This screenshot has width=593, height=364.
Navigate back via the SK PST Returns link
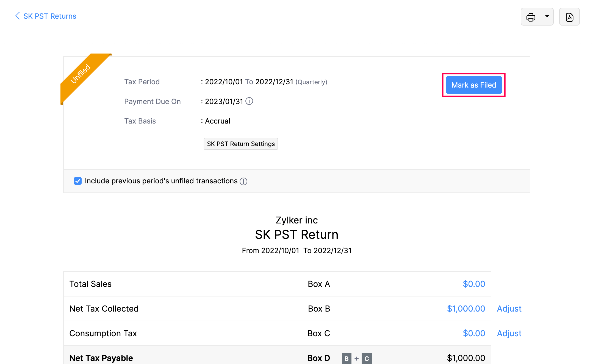click(49, 16)
